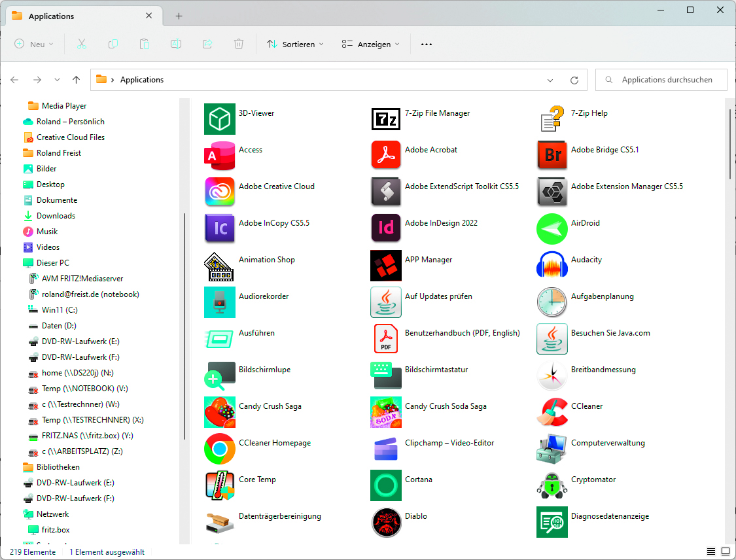Click the back navigation arrow
The width and height of the screenshot is (736, 560).
click(x=14, y=80)
